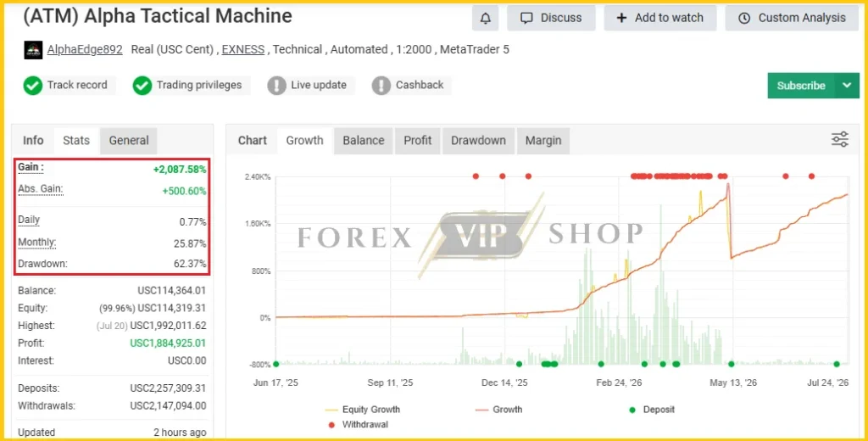Click the Abs. Gain label
This screenshot has height=441, width=868.
pyautogui.click(x=41, y=189)
